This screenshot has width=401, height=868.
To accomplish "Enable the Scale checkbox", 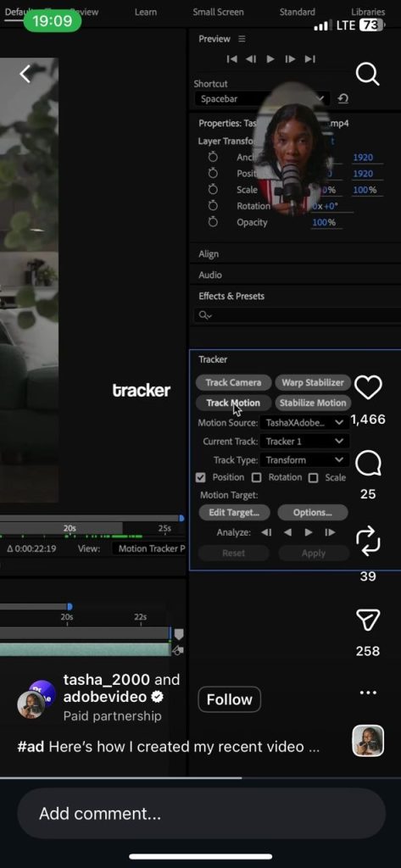I will tap(313, 477).
